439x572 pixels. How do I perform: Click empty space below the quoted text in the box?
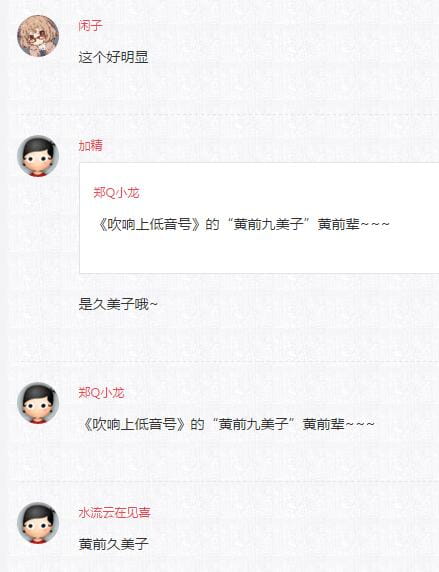[259, 254]
